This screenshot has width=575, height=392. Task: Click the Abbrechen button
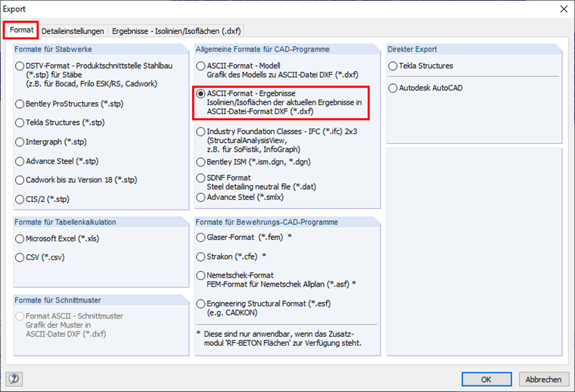543,379
